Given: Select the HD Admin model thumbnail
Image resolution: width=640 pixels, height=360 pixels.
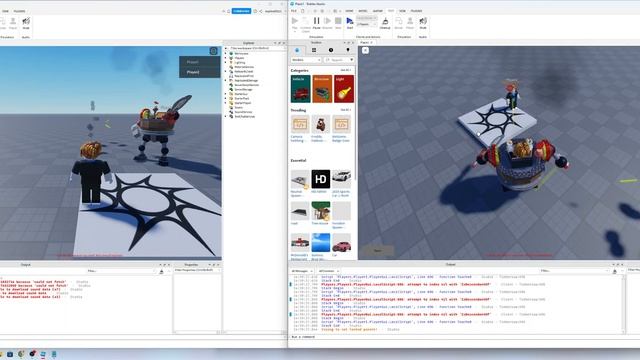Looking at the screenshot, I should (x=320, y=179).
